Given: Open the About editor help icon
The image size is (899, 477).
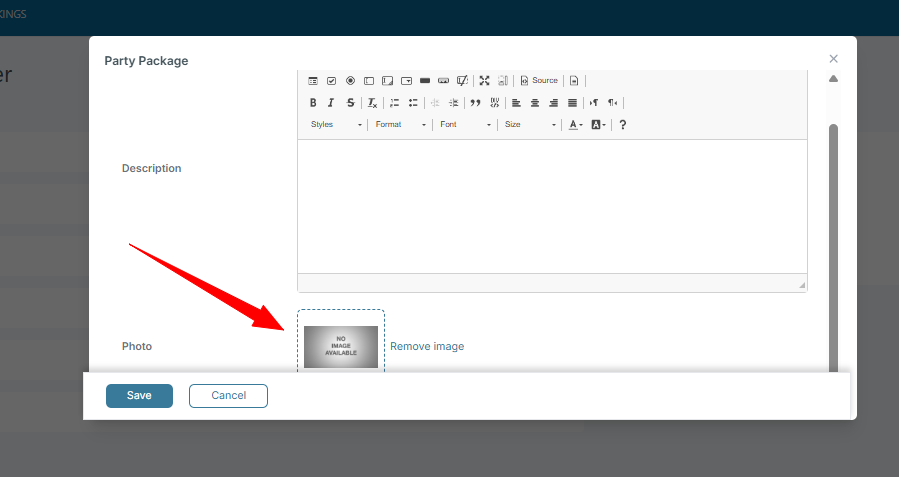Looking at the screenshot, I should click(623, 125).
